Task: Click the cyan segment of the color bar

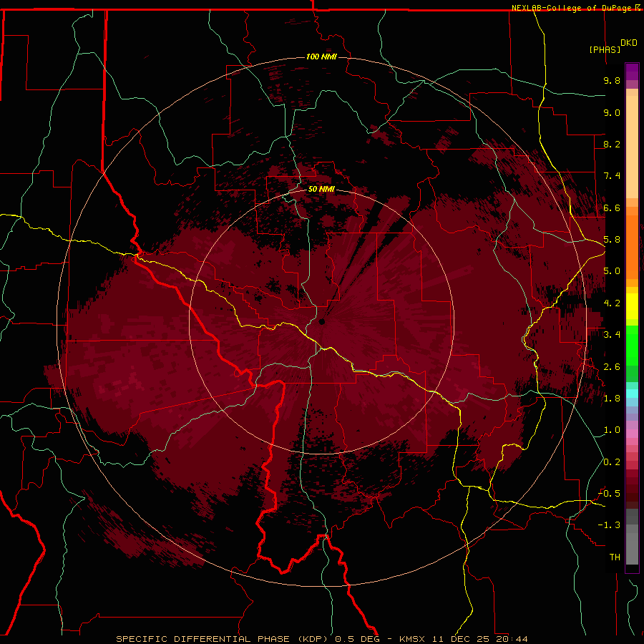Action: pyautogui.click(x=632, y=394)
